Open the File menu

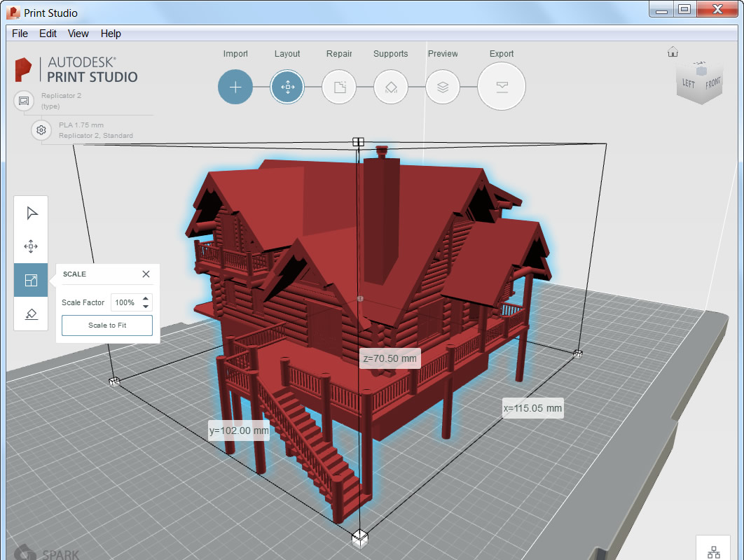click(x=20, y=33)
